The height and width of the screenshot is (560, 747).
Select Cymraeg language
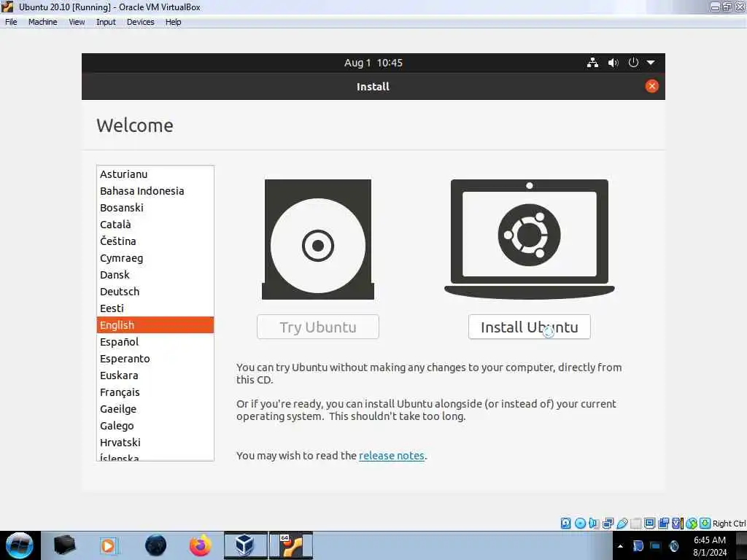pyautogui.click(x=155, y=258)
